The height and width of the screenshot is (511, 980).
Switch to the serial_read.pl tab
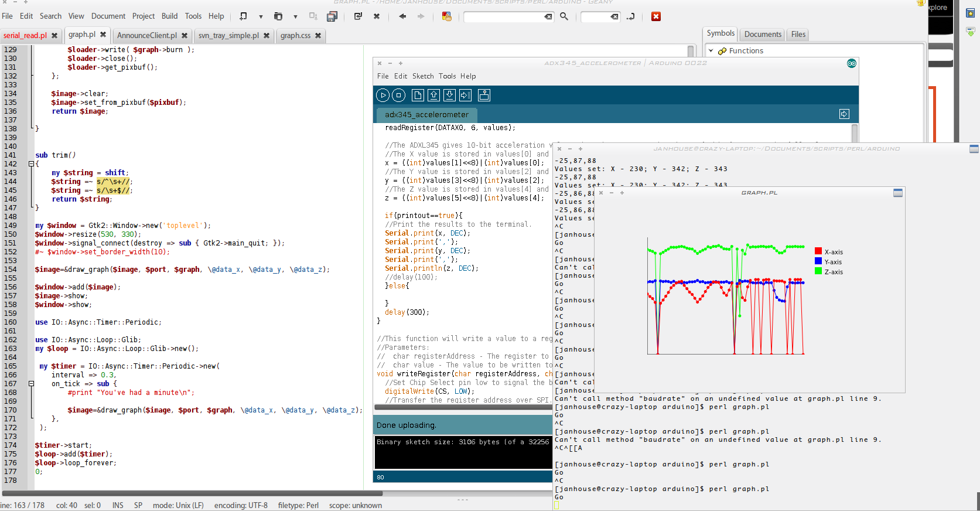(25, 36)
